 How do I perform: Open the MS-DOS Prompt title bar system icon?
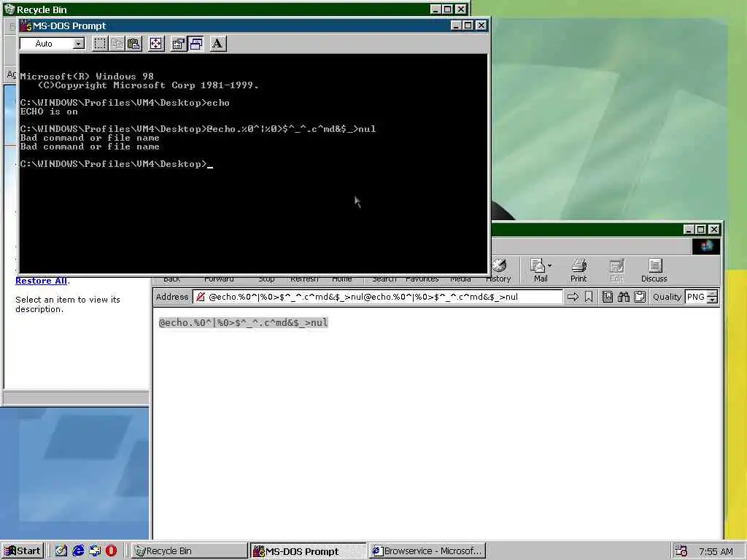[26, 26]
